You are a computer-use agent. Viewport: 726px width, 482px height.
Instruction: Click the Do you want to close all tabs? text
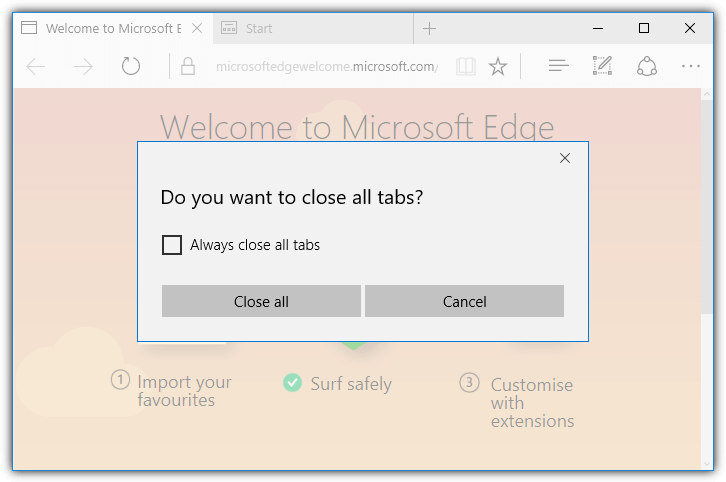tap(292, 198)
